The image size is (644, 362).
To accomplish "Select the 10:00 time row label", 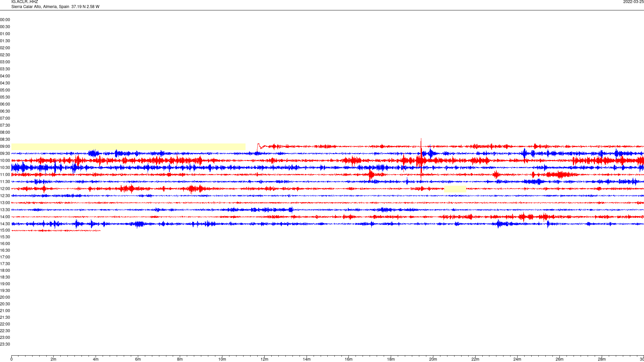I will pyautogui.click(x=5, y=161).
